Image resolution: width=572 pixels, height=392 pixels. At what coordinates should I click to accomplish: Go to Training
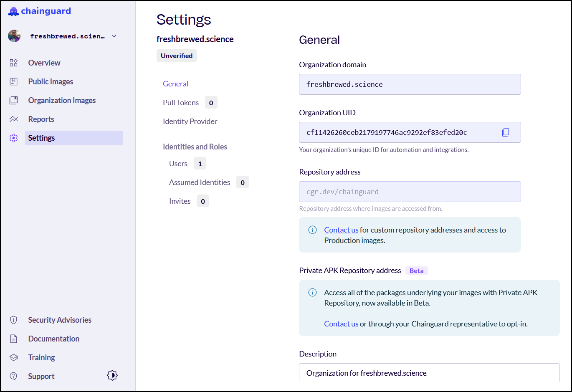click(x=41, y=357)
